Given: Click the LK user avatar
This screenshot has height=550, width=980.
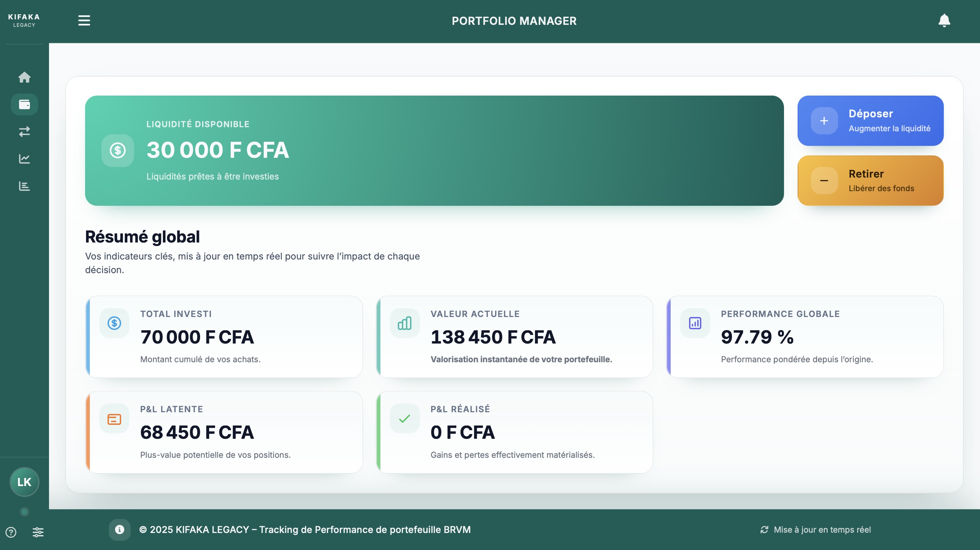Looking at the screenshot, I should (24, 482).
